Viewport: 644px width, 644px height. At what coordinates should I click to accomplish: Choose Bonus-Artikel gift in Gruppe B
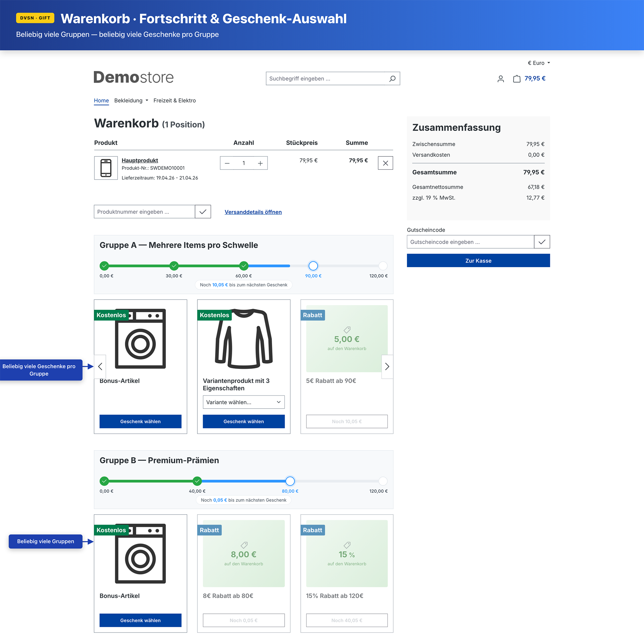pyautogui.click(x=140, y=620)
